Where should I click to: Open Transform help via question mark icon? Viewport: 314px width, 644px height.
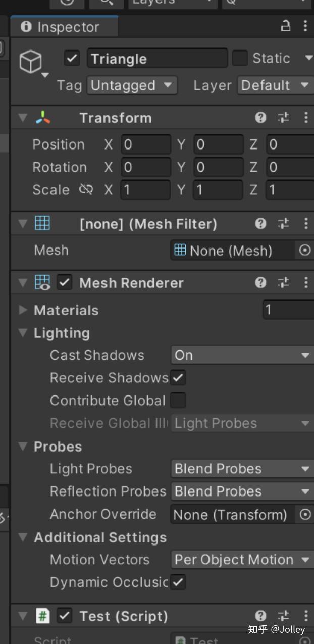260,117
